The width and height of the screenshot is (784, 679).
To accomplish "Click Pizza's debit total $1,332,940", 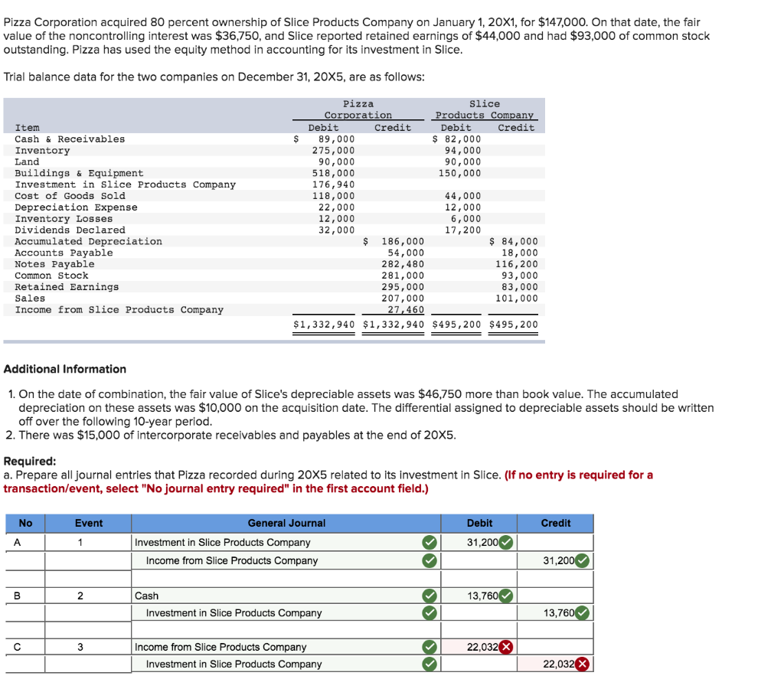I will 324,325.
